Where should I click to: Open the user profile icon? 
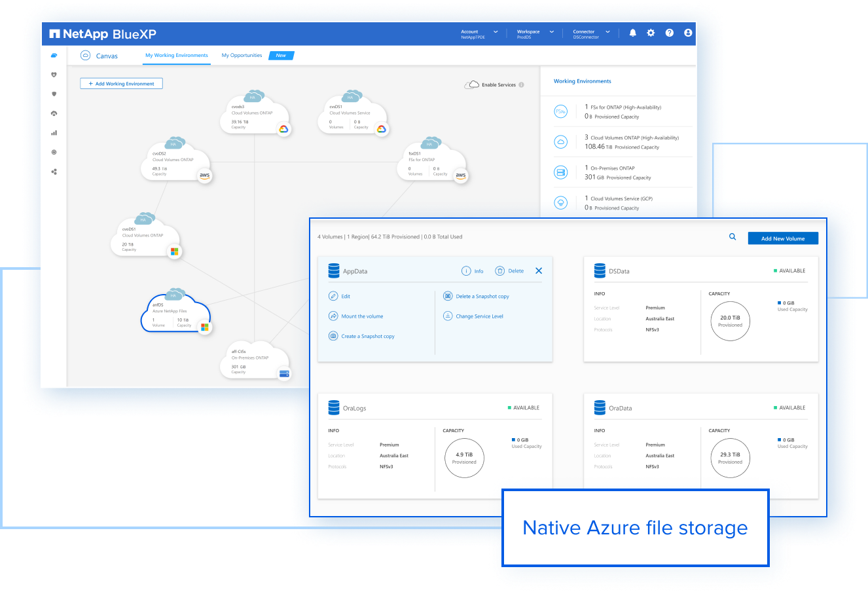click(x=688, y=33)
